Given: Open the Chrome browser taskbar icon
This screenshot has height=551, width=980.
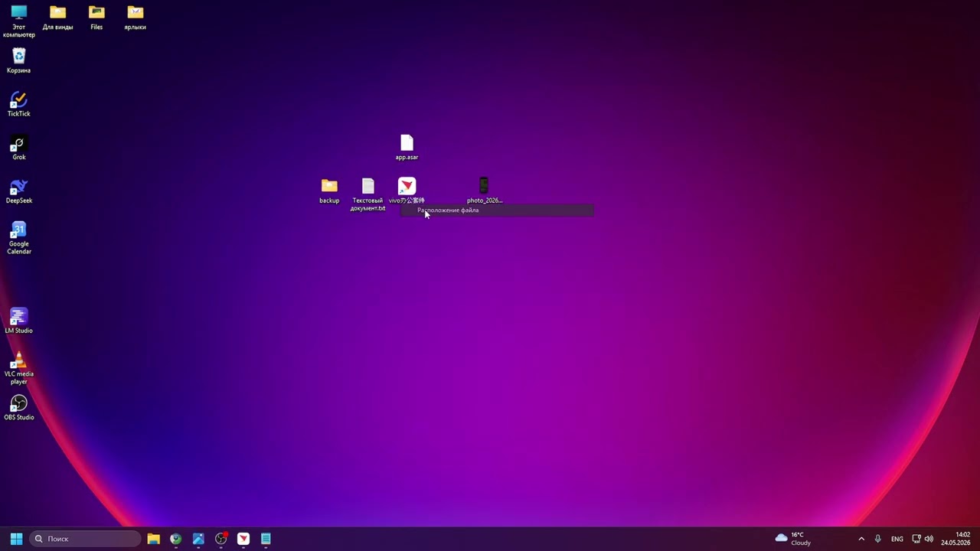Looking at the screenshot, I should (x=176, y=539).
